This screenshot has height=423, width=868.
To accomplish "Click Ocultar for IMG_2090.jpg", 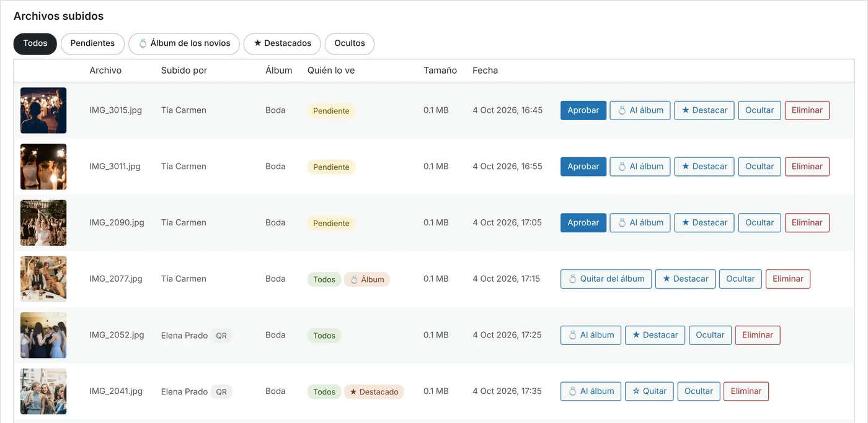I will click(759, 223).
